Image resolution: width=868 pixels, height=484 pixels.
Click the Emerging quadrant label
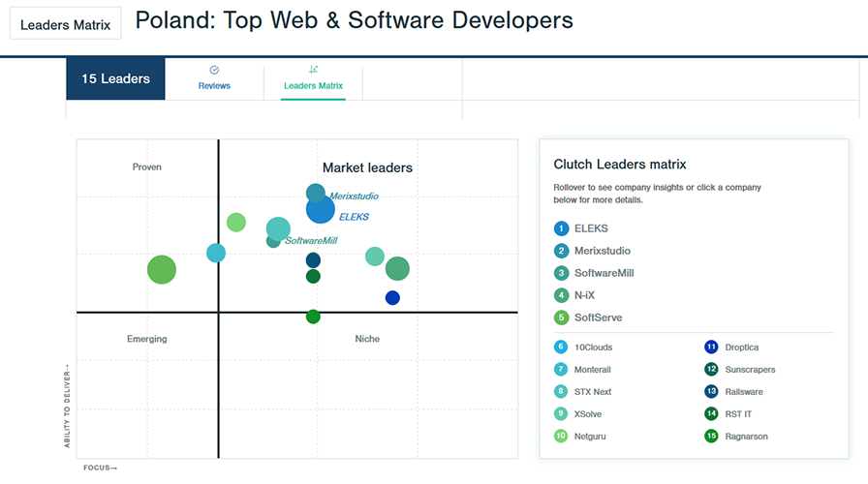pyautogui.click(x=146, y=339)
